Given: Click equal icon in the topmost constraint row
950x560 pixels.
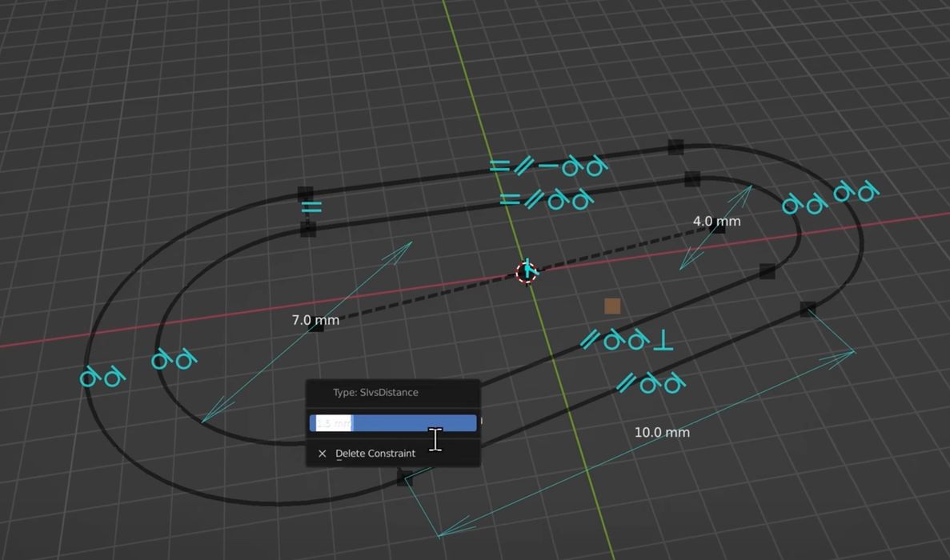Looking at the screenshot, I should pos(499,166).
